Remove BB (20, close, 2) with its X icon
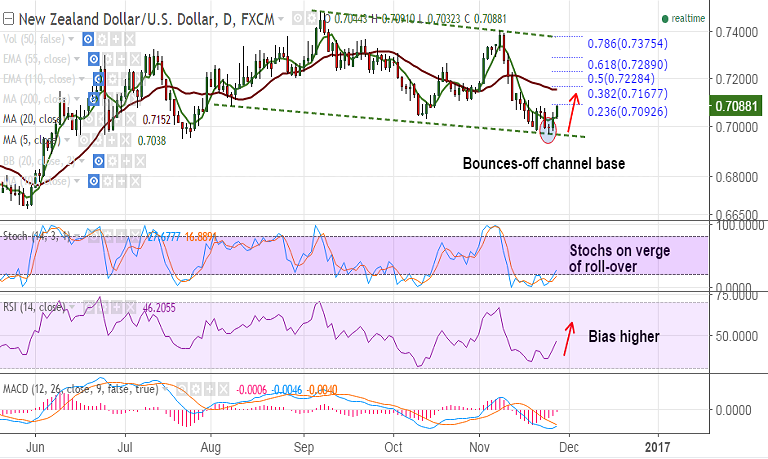 (x=140, y=161)
